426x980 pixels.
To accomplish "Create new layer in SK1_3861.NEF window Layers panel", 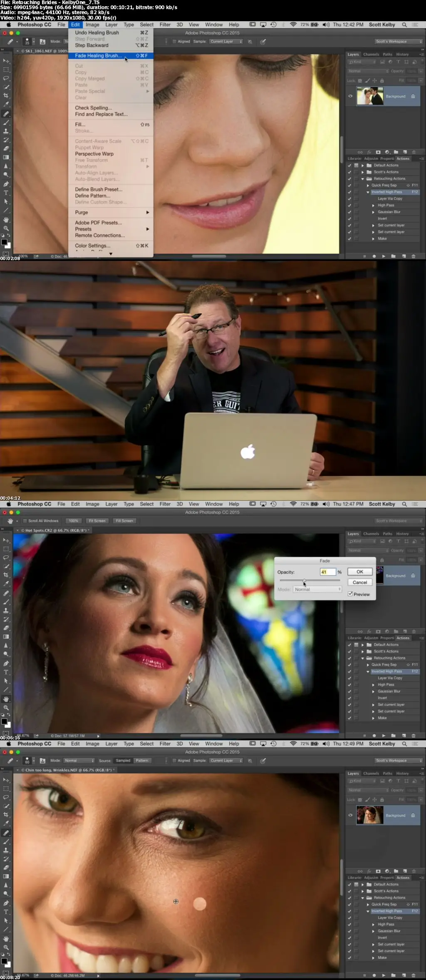I will click(405, 152).
